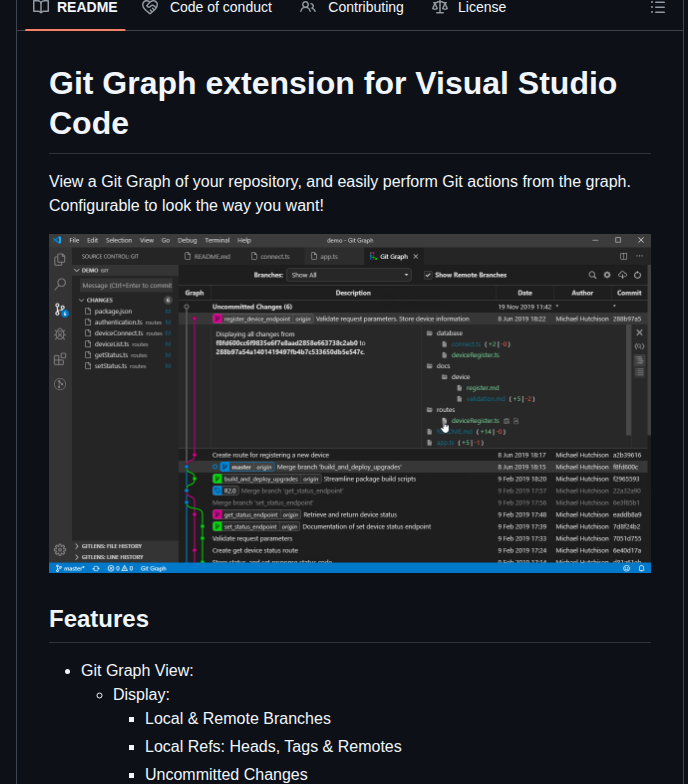
Task: Collapse the CHANGES group
Action: coord(125,300)
